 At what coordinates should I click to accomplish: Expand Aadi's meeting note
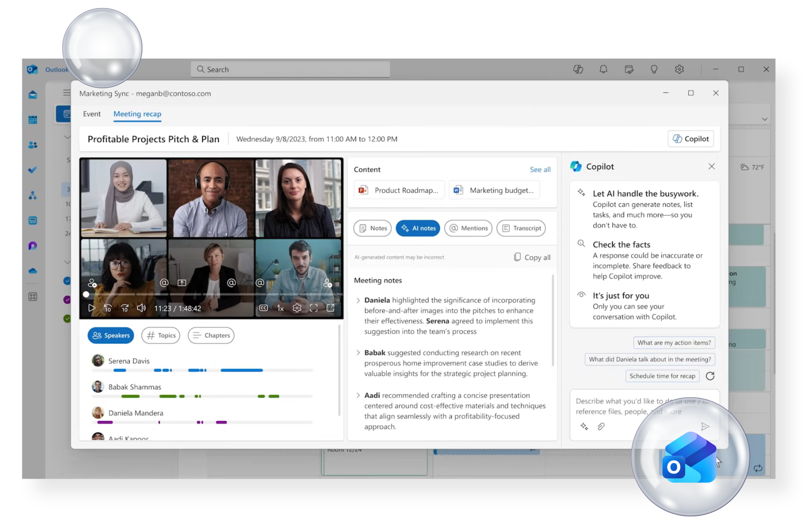click(x=358, y=395)
